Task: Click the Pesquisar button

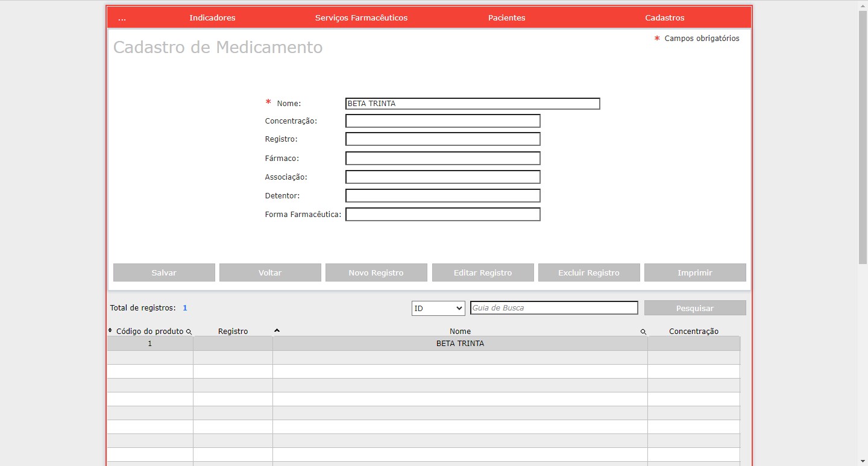Action: [x=695, y=308]
